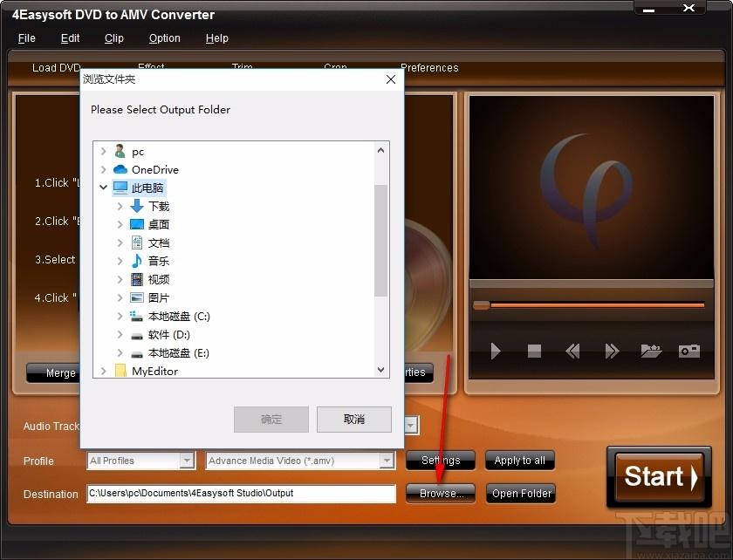The image size is (733, 560).
Task: Click the 图片 pictures icon
Action: click(x=137, y=297)
